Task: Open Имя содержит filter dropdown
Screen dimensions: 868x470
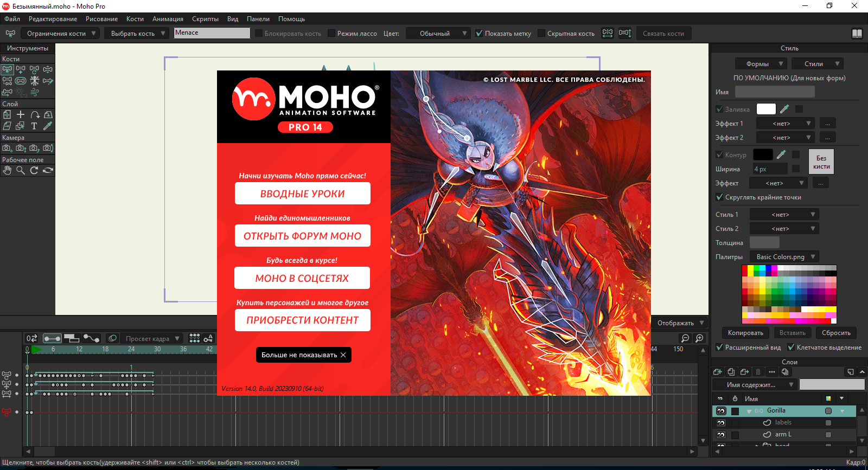Action: point(755,384)
